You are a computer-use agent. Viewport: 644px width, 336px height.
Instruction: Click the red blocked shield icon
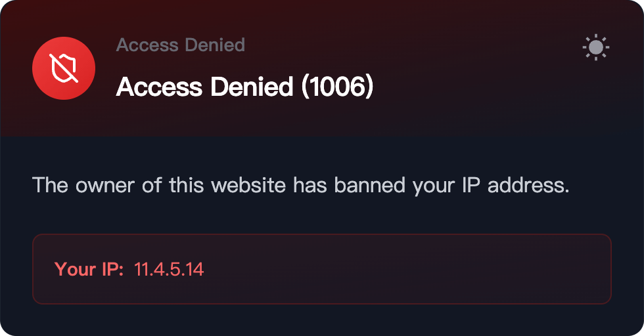pos(64,68)
